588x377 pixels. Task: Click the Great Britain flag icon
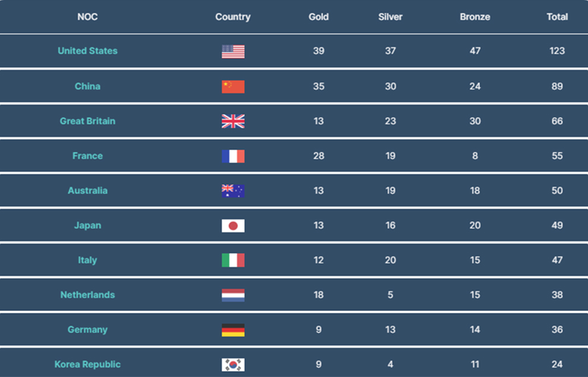233,121
